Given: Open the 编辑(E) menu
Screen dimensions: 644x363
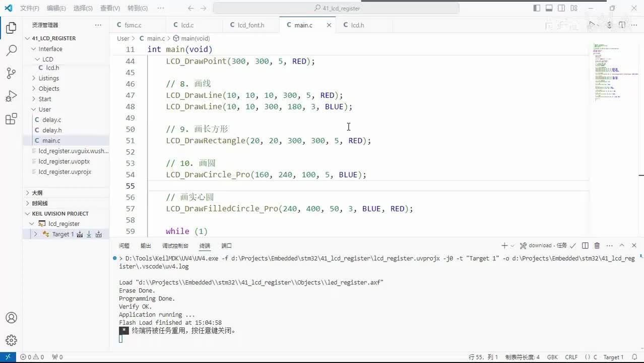Looking at the screenshot, I should point(56,8).
